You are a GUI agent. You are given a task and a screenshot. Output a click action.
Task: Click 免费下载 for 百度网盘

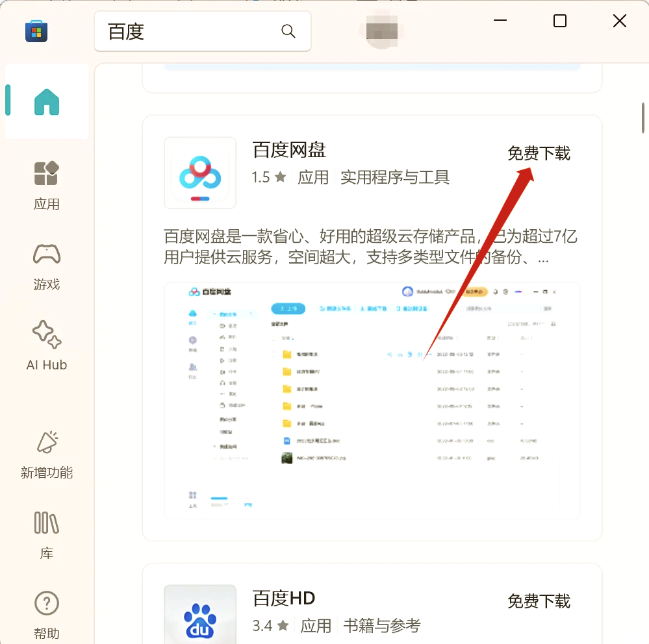(x=539, y=154)
